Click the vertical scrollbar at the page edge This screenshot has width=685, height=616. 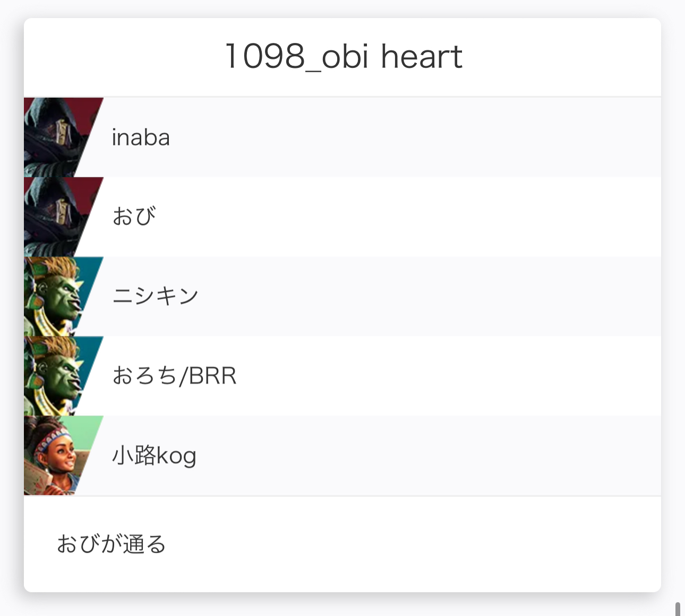point(678,609)
